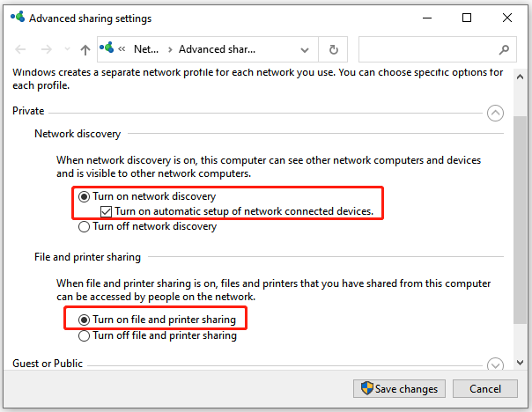The image size is (532, 412).
Task: Open the address bar history dropdown
Action: click(x=305, y=50)
